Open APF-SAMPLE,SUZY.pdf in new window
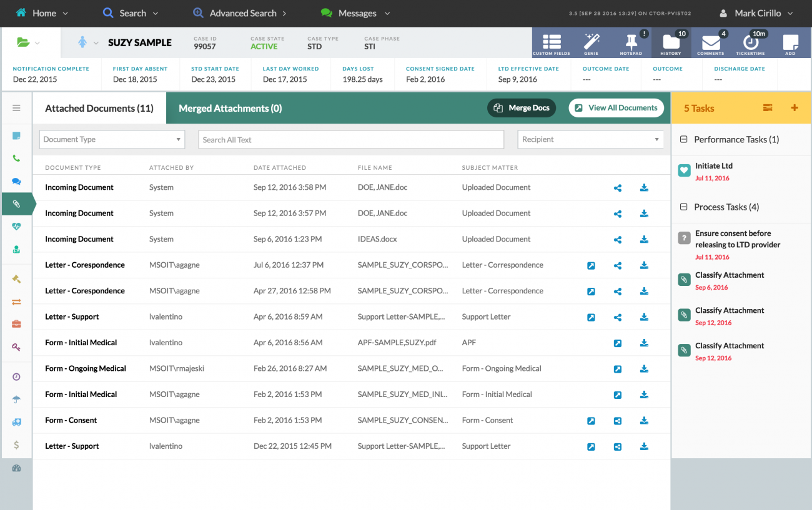This screenshot has height=510, width=812. [618, 343]
